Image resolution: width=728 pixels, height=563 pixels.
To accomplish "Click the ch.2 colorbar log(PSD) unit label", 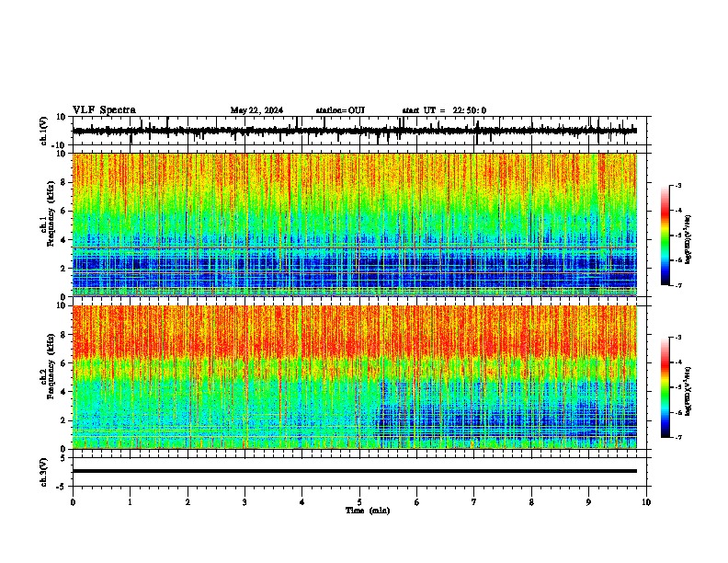I will tap(688, 391).
